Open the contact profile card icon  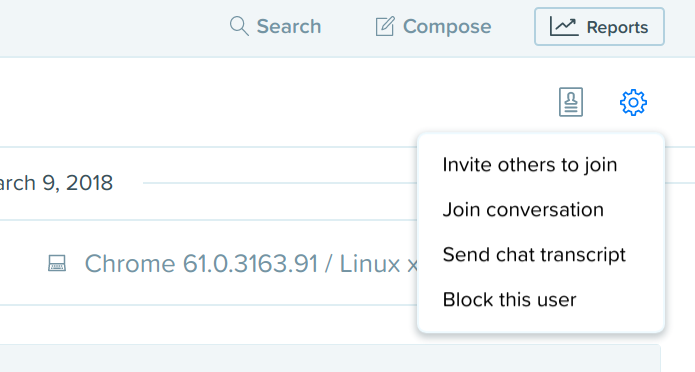pos(571,102)
